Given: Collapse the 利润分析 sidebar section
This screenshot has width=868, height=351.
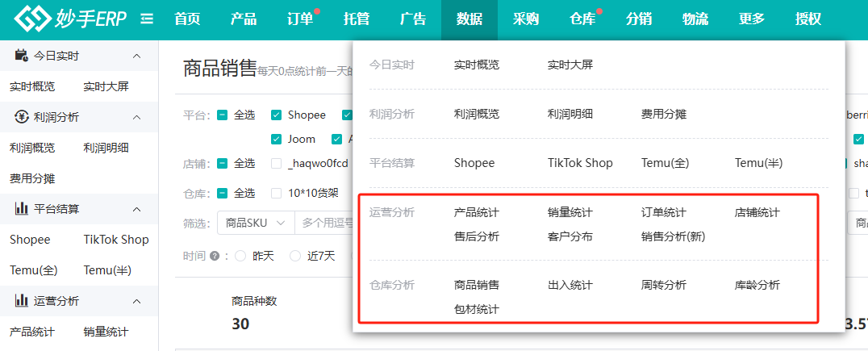Looking at the screenshot, I should click(136, 117).
